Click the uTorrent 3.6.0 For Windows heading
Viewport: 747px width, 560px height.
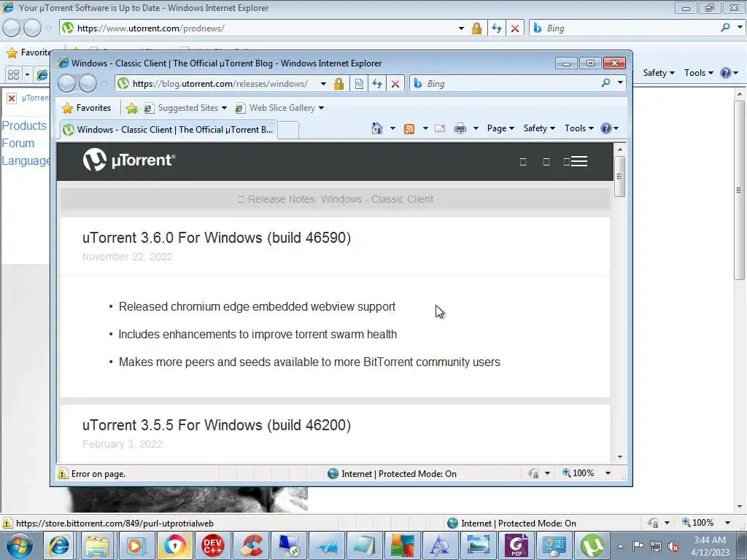216,238
